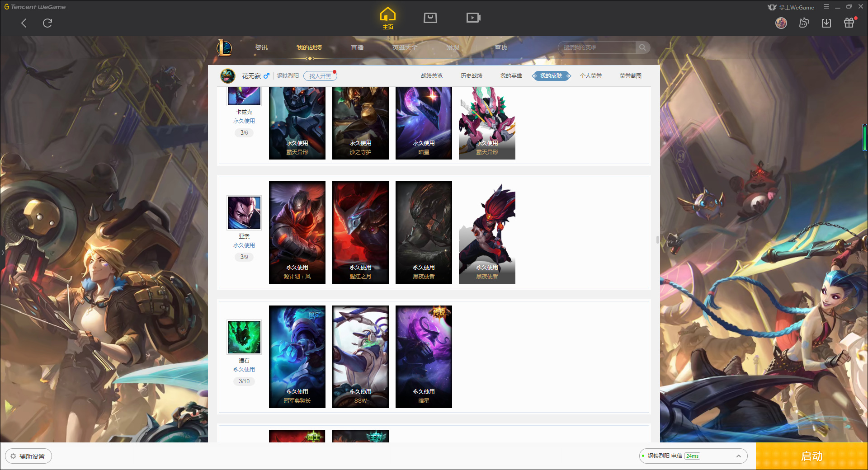868x470 pixels.
Task: Focus the 搜索我的英雄 search field
Action: point(597,47)
